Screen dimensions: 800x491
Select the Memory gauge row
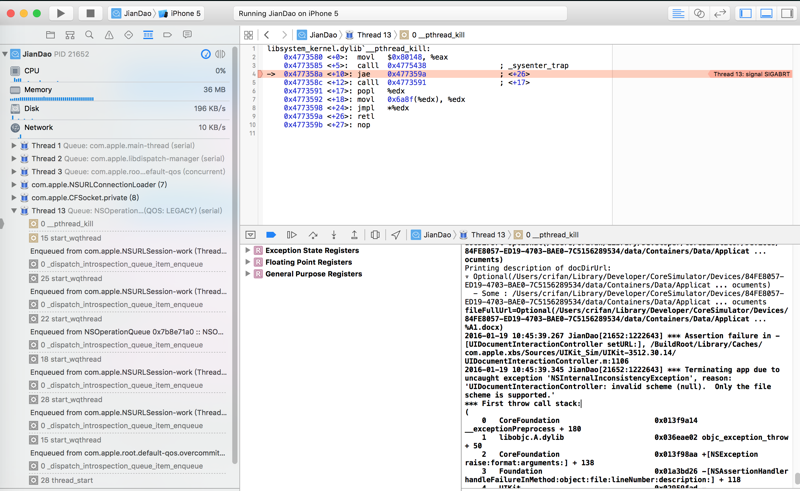(38, 90)
